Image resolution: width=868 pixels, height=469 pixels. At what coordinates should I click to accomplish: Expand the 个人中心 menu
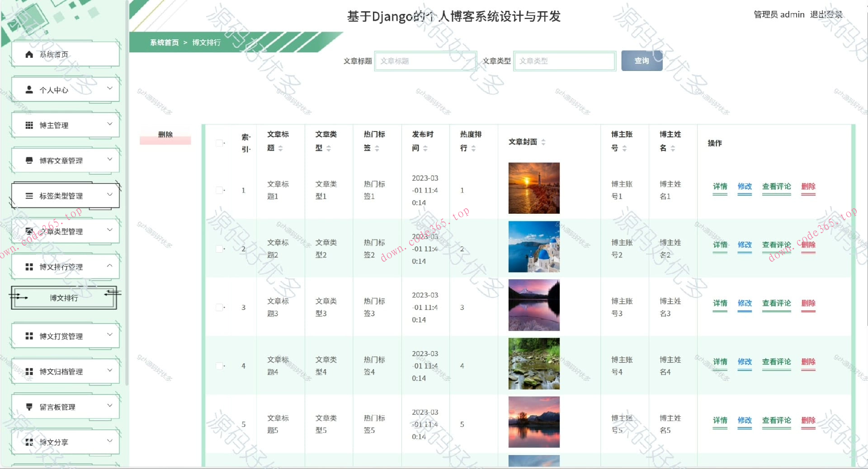point(109,89)
